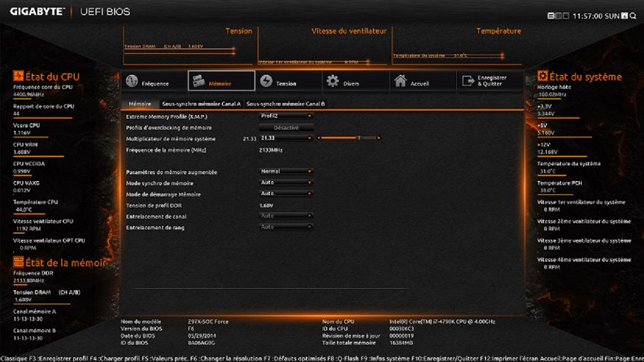Click the magnifier search icon near the clock
The image size is (644, 362).
click(x=633, y=16)
